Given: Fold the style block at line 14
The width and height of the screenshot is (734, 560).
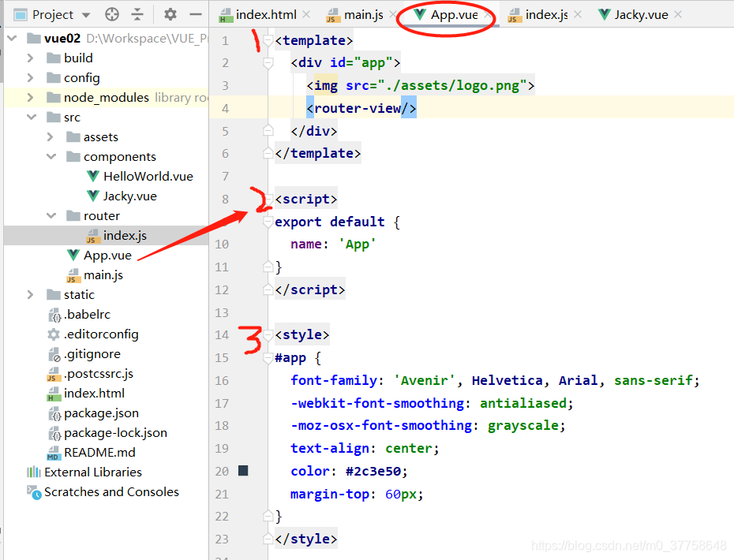Looking at the screenshot, I should coord(268,335).
